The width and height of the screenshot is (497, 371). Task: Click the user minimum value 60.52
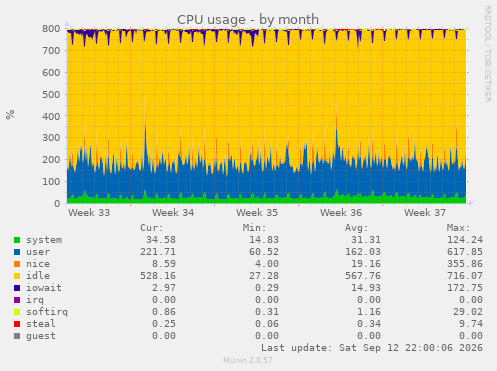[x=263, y=252]
